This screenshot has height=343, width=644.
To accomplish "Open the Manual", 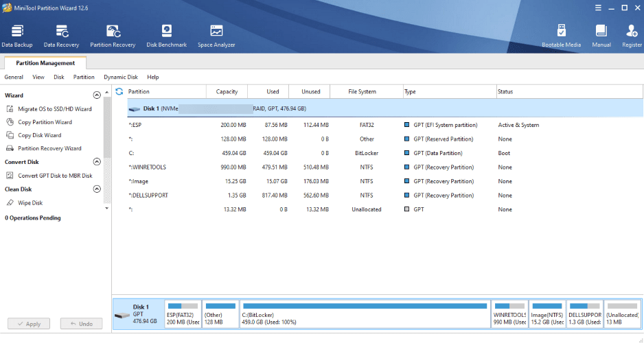I will pos(601,36).
